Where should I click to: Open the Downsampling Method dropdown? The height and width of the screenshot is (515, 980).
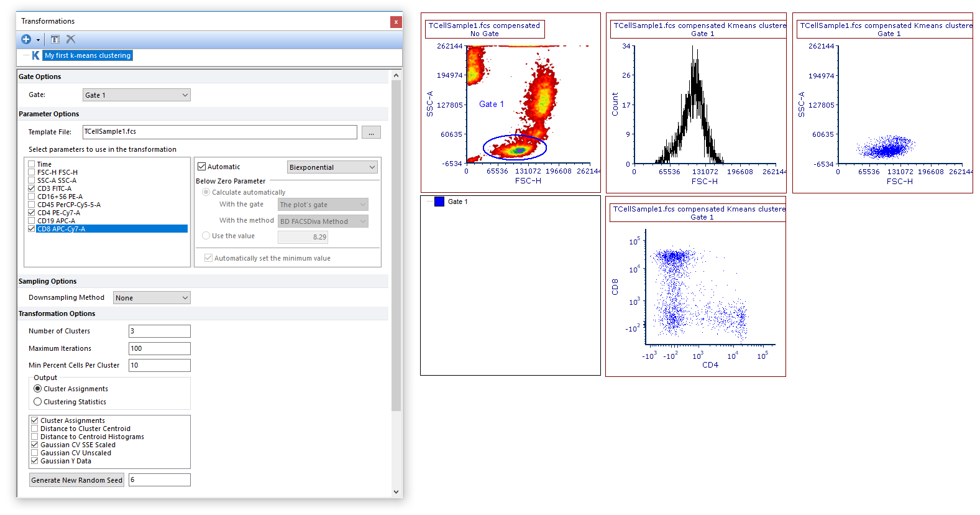tap(152, 298)
